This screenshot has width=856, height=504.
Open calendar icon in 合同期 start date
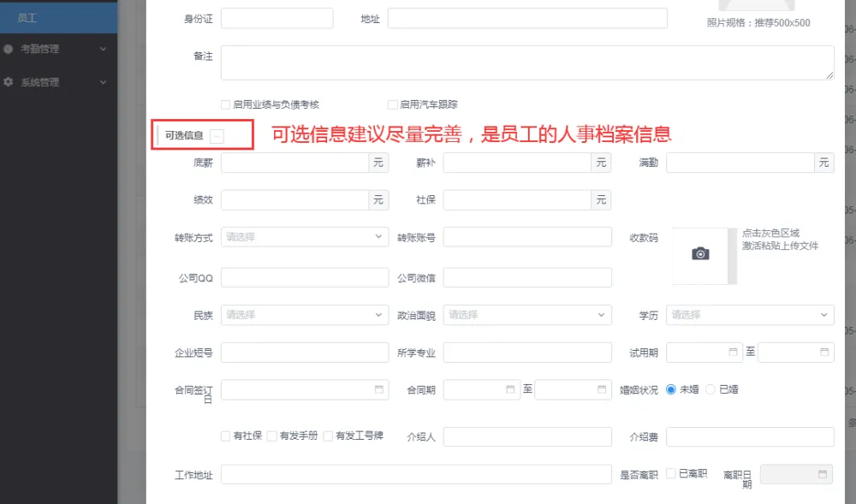(510, 390)
